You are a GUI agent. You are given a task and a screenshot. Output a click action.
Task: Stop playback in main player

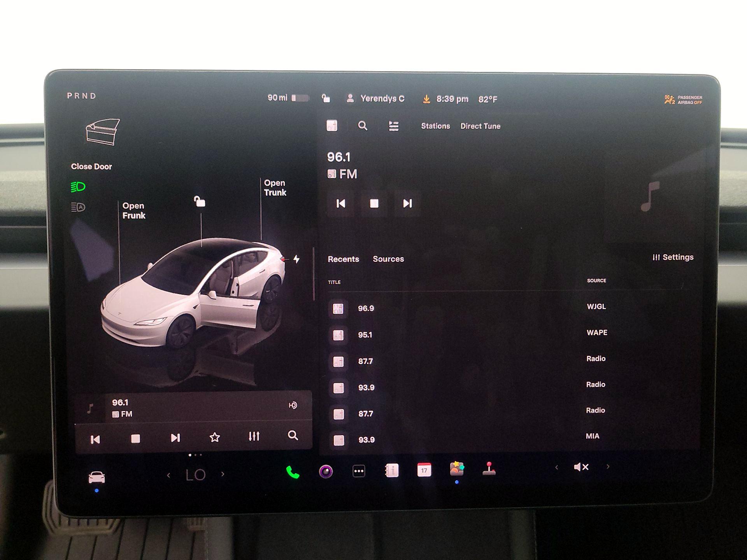(x=374, y=203)
